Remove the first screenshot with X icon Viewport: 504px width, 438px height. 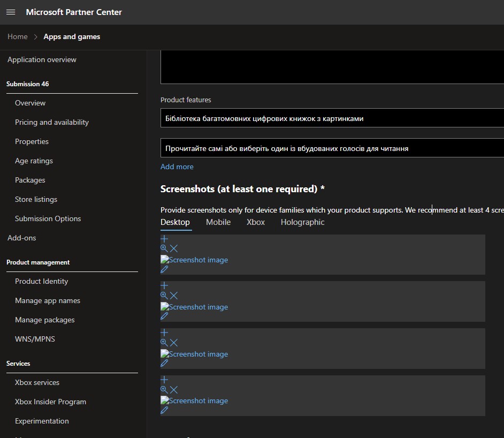coord(174,248)
